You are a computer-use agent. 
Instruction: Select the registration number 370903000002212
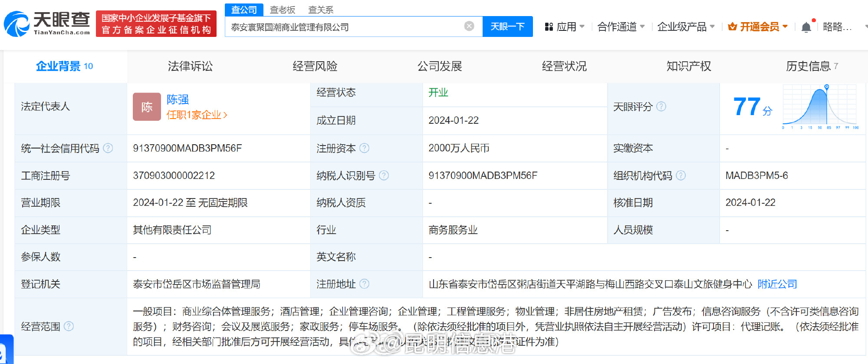pyautogui.click(x=174, y=175)
